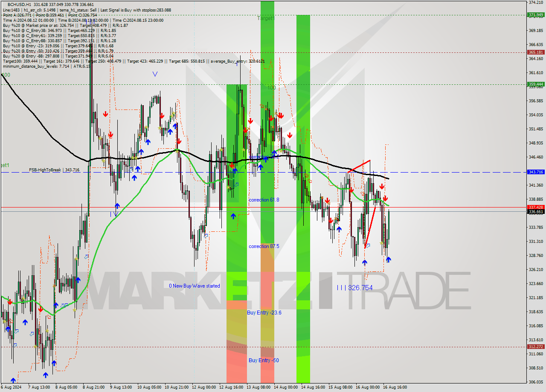546x392 pixels.
Task: Select the | | | 326.754 label
Action: pos(354,288)
